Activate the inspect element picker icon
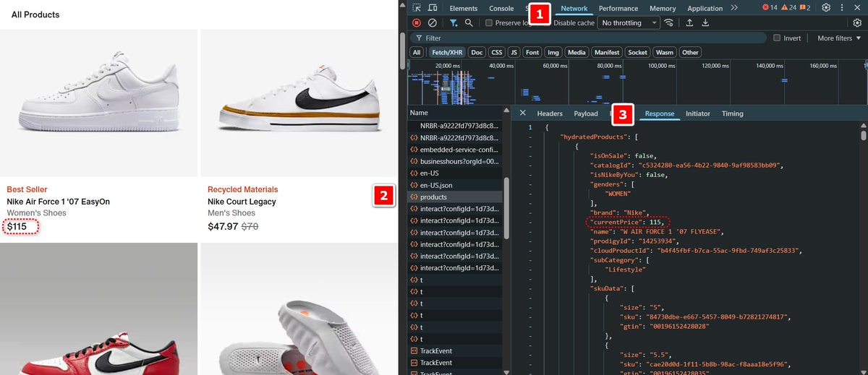The height and width of the screenshot is (375, 868). click(417, 8)
